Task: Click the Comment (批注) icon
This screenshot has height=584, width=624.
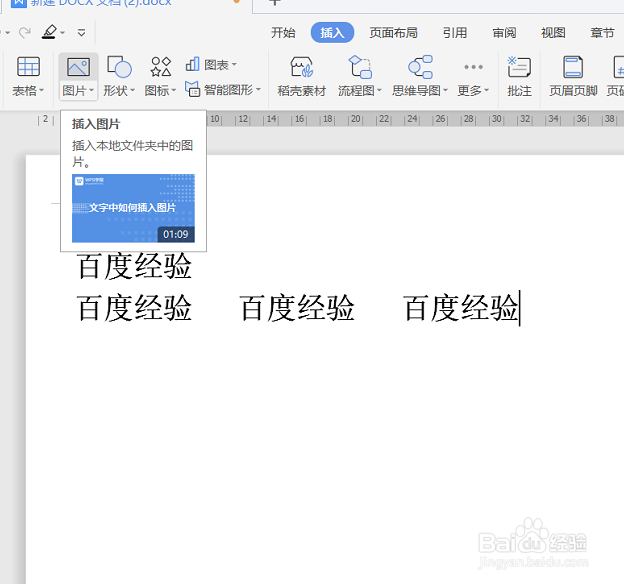Action: pyautogui.click(x=519, y=66)
